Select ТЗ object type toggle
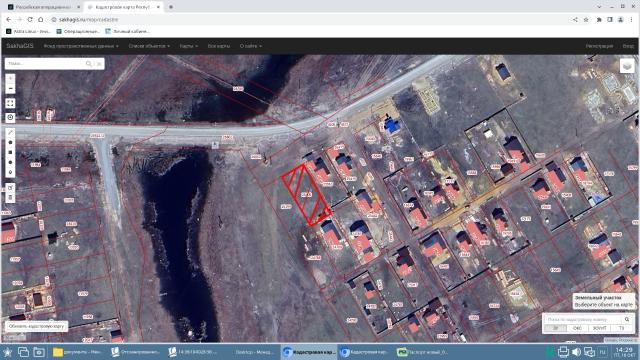The image size is (640, 360). pos(622,328)
